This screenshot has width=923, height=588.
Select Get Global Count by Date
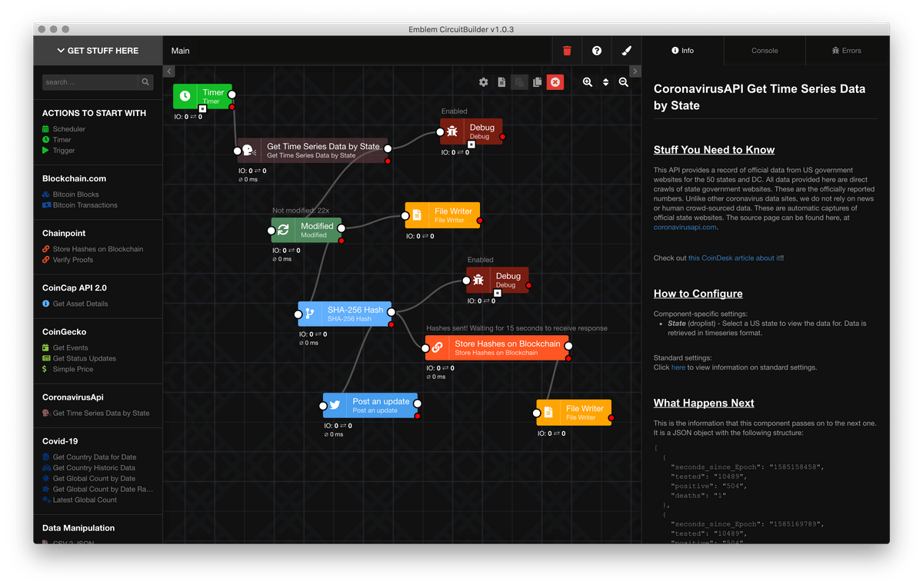[x=94, y=478]
